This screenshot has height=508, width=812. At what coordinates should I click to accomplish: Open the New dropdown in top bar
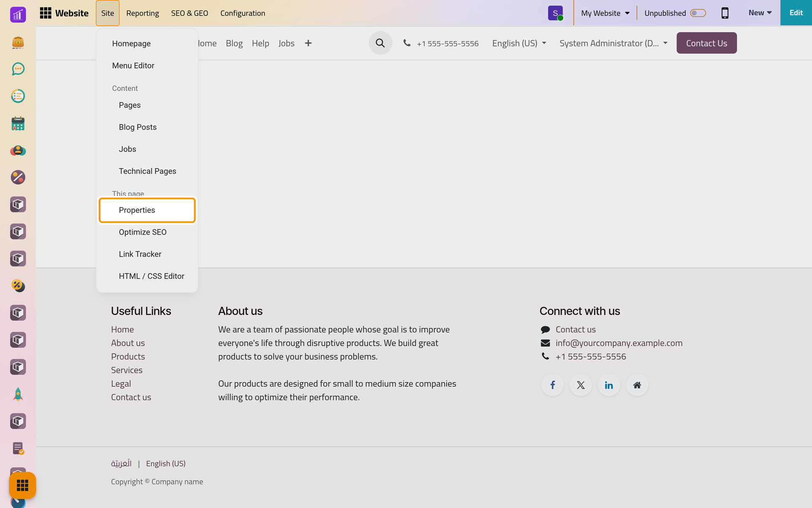click(760, 13)
